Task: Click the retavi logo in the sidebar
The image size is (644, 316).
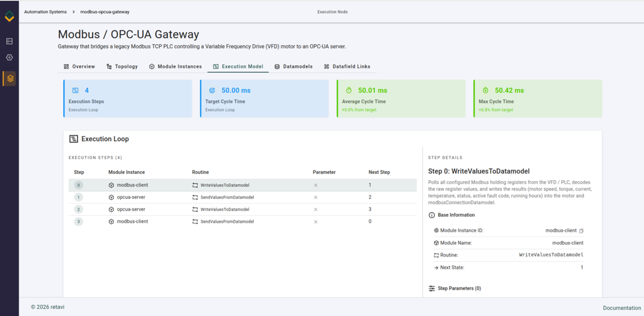Action: click(9, 16)
